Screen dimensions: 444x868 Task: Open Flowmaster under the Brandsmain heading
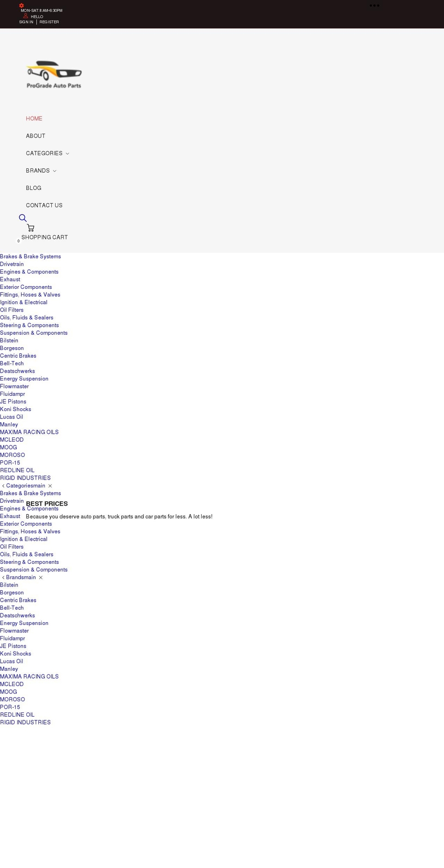point(14,631)
